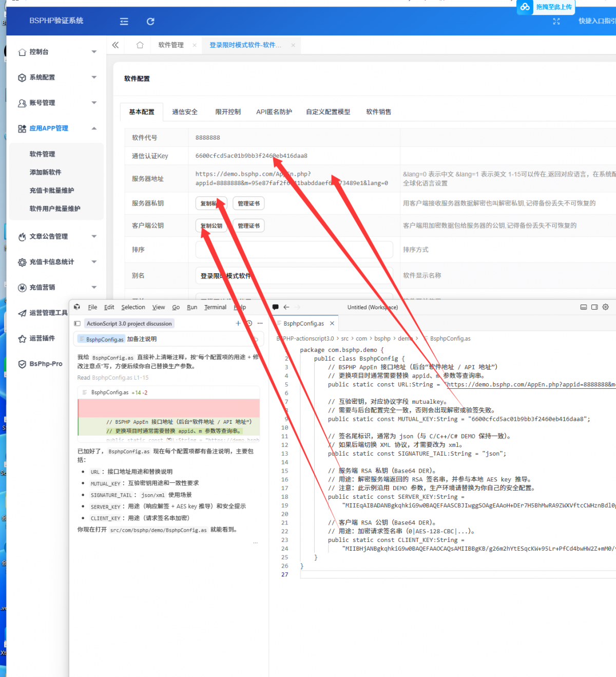This screenshot has width=616, height=677.
Task: Open the Terminal menu in the editor
Action: (215, 307)
